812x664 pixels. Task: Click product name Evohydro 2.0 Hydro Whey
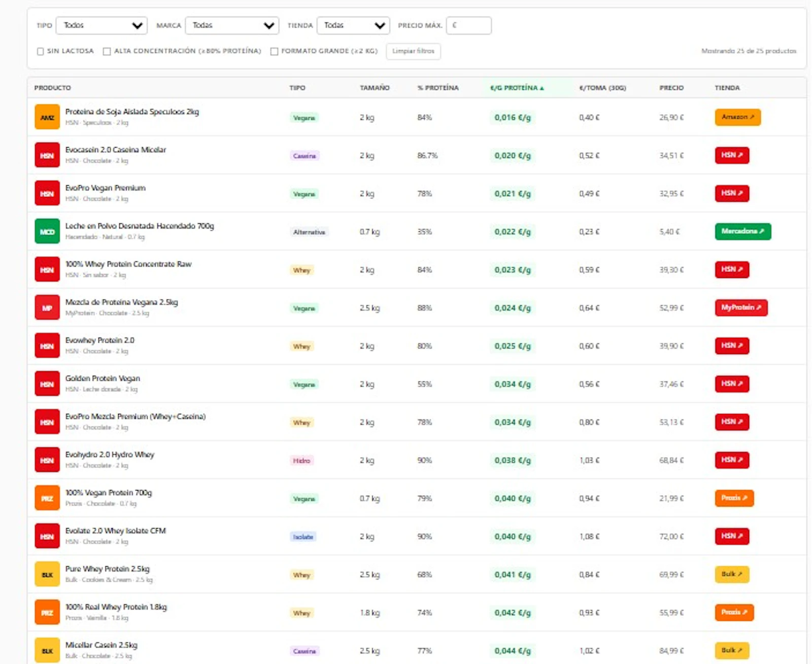[110, 455]
